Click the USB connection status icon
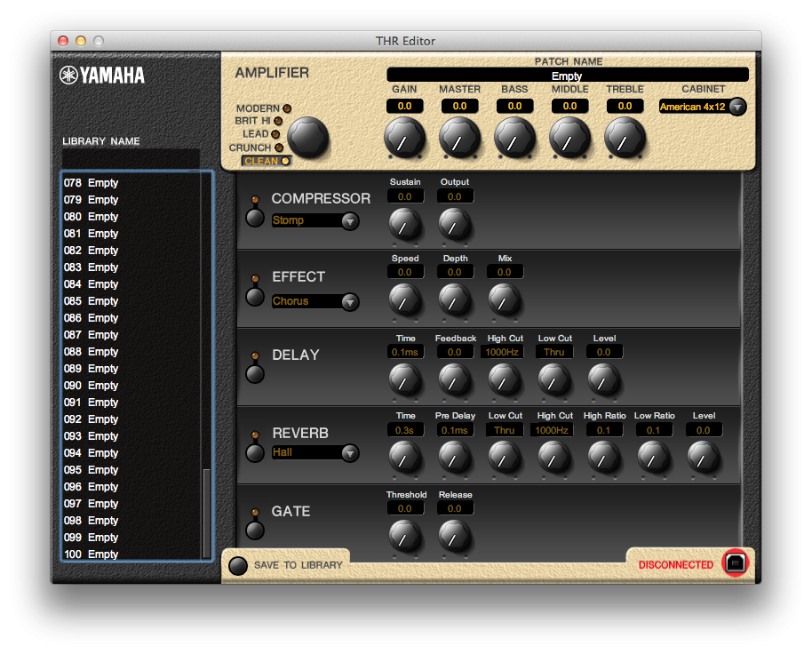The image size is (812, 654). (x=736, y=562)
